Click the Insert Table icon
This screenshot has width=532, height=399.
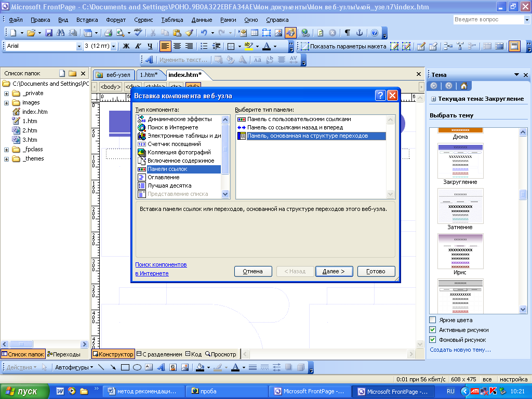point(255,33)
